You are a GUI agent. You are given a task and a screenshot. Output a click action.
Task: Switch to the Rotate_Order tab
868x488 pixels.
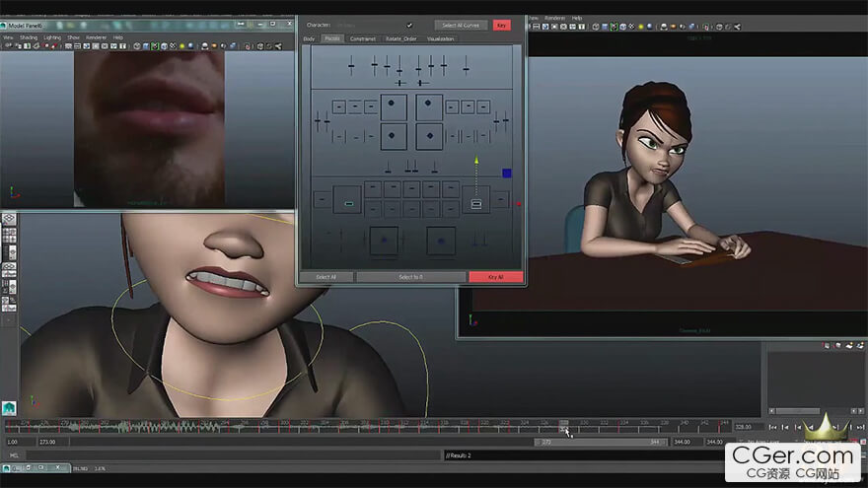click(x=400, y=38)
